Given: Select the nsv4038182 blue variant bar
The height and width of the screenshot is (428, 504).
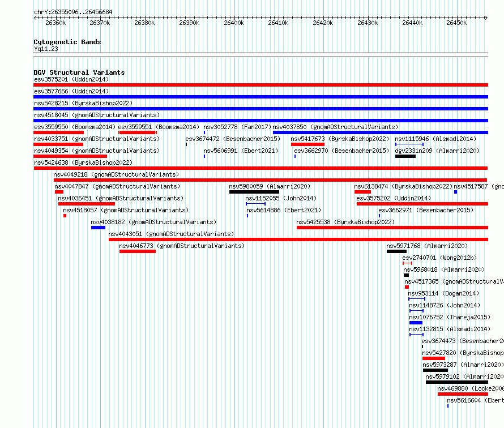Looking at the screenshot, I should 98,228.
